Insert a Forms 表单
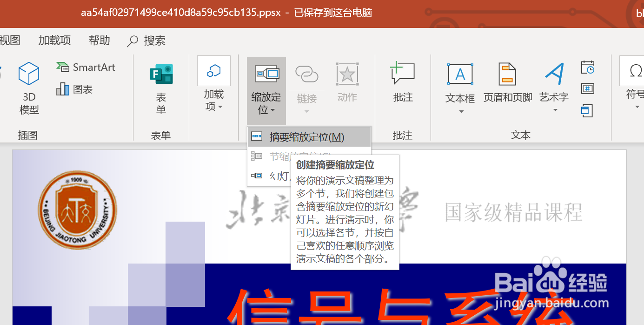 coord(161,88)
